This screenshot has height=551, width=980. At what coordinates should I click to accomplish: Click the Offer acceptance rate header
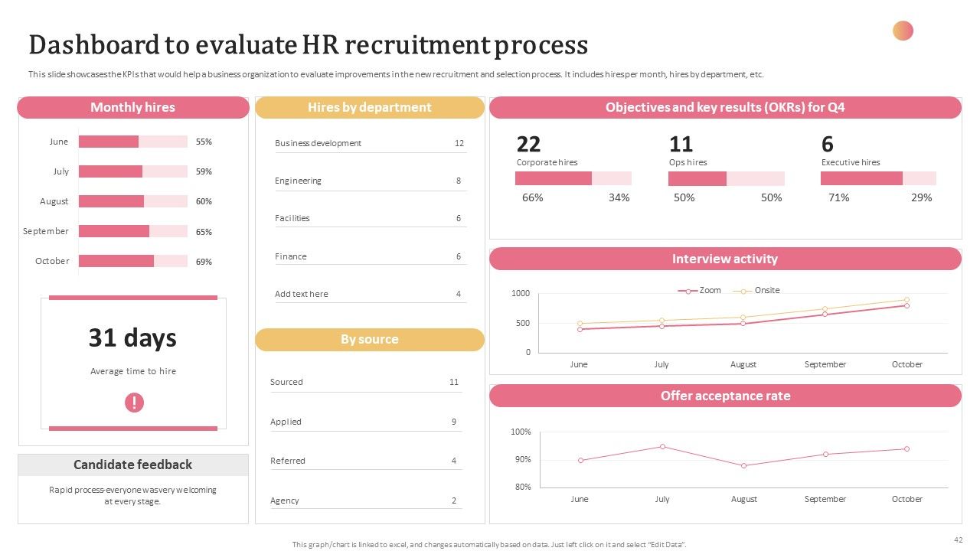(x=725, y=396)
